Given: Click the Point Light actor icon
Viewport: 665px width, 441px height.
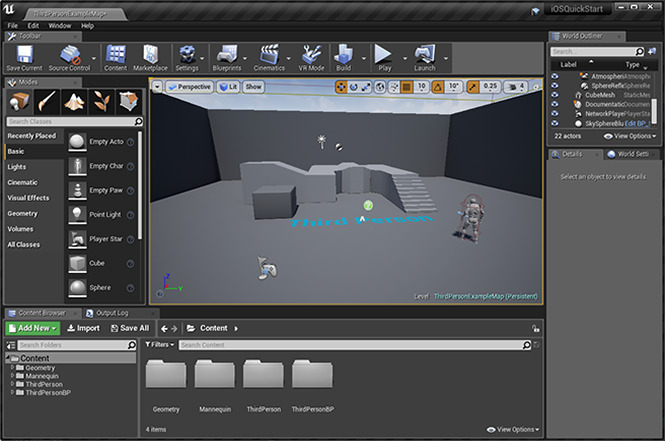Looking at the screenshot, I should [77, 215].
